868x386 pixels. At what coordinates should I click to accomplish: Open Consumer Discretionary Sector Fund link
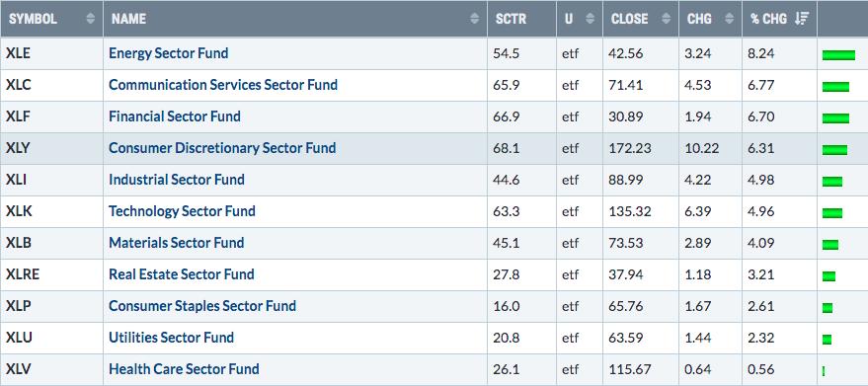point(222,148)
